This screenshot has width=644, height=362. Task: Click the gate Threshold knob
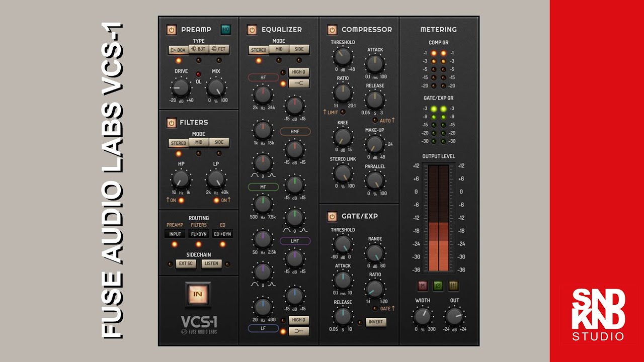click(x=343, y=244)
